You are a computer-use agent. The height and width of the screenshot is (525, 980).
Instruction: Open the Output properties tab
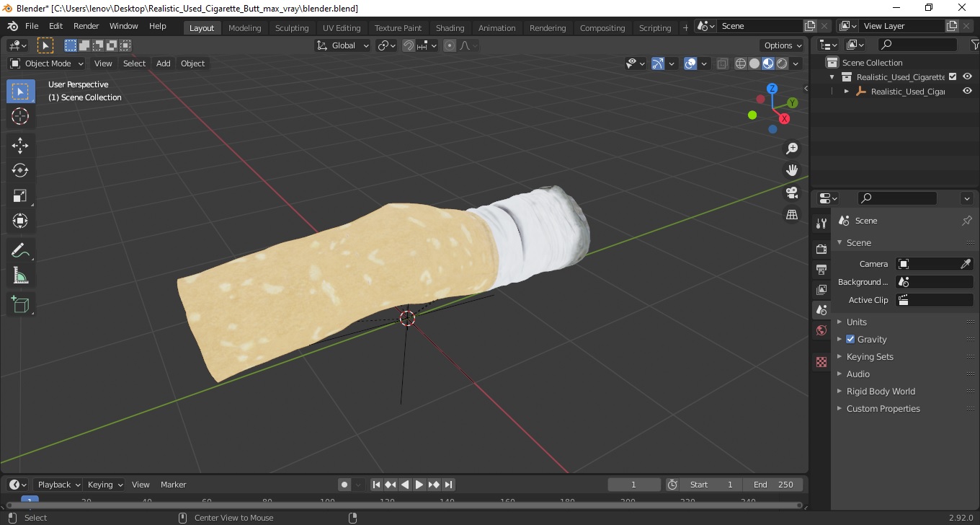tap(821, 269)
